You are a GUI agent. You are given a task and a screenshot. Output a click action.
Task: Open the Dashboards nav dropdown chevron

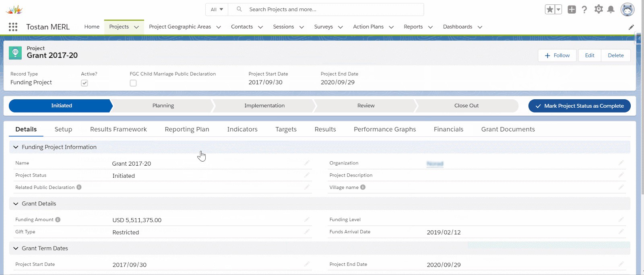480,27
